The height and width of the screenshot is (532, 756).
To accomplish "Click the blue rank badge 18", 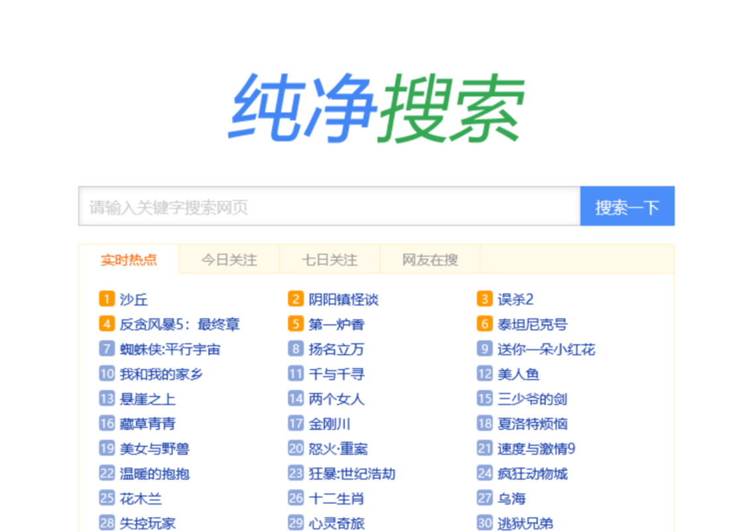I will click(x=485, y=423).
